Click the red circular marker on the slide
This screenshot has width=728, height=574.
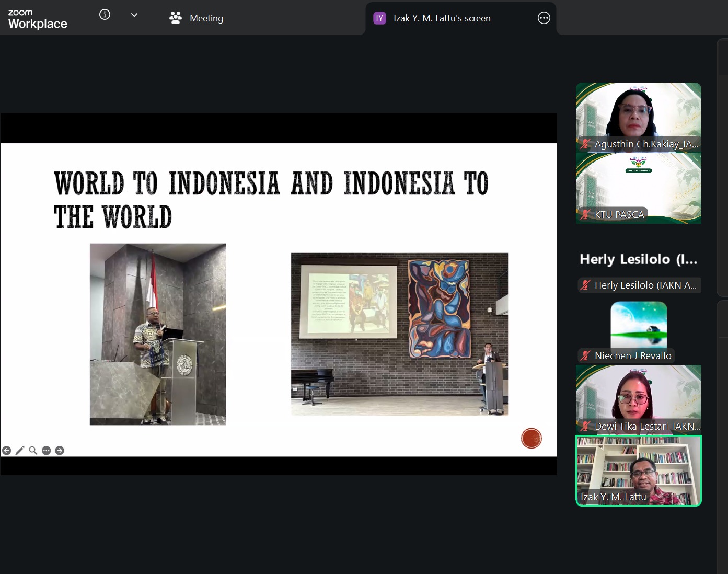coord(531,438)
